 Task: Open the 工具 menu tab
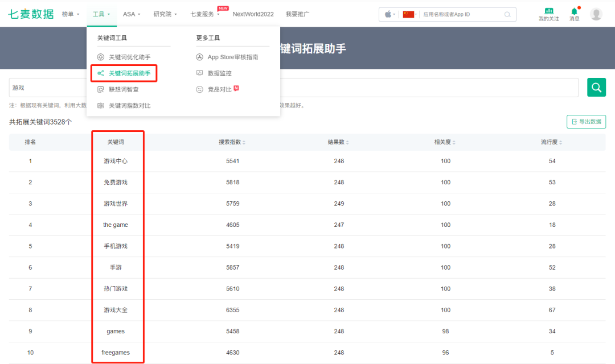101,14
